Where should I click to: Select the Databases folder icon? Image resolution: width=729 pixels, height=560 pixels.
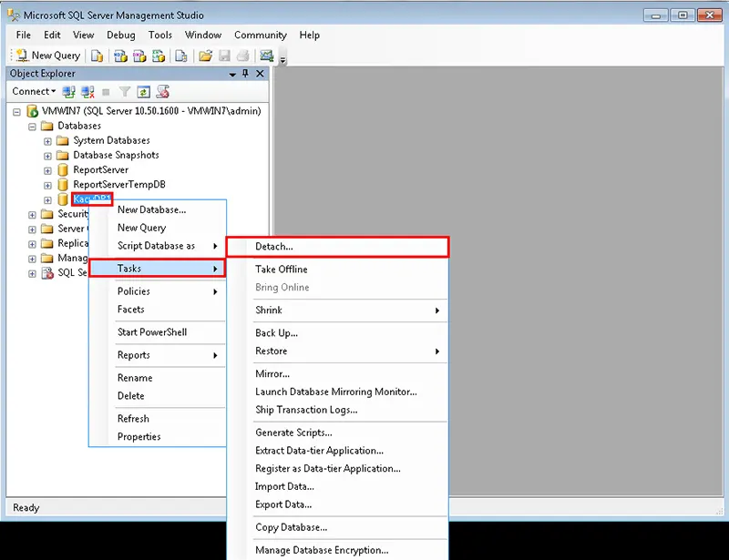pyautogui.click(x=47, y=126)
